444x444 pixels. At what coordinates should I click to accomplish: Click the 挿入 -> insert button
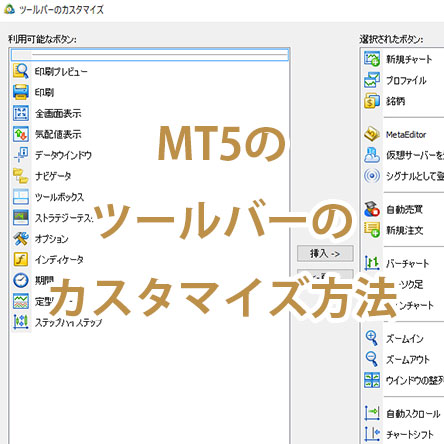325,254
